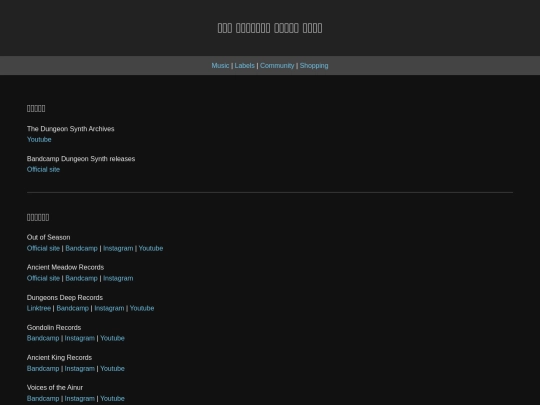Select 'Ancient King Records' label name

pyautogui.click(x=59, y=357)
